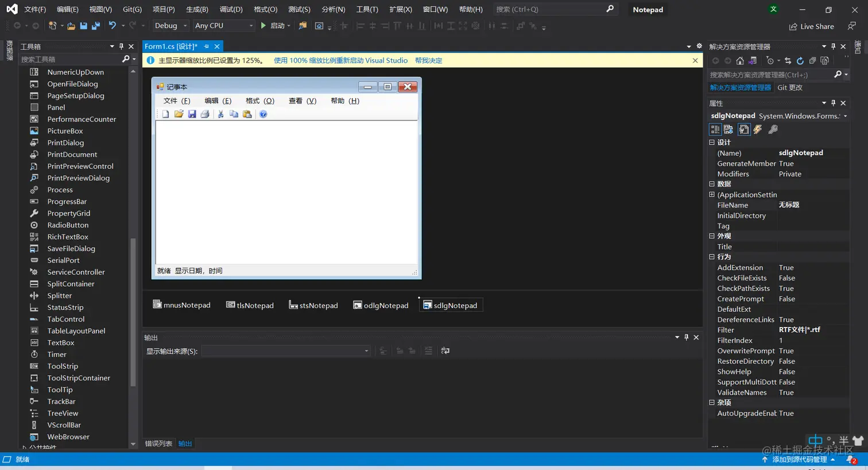
Task: Click Collapse All icon in Solution Explorer
Action: click(812, 60)
